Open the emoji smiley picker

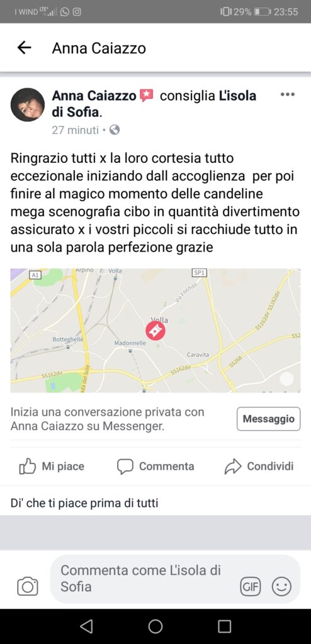point(282,587)
